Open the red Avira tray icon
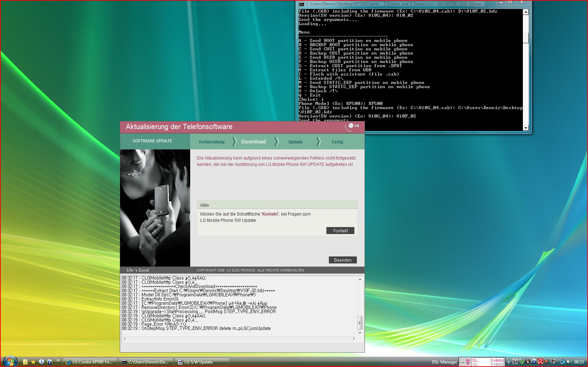This screenshot has height=367, width=588. tap(540, 362)
